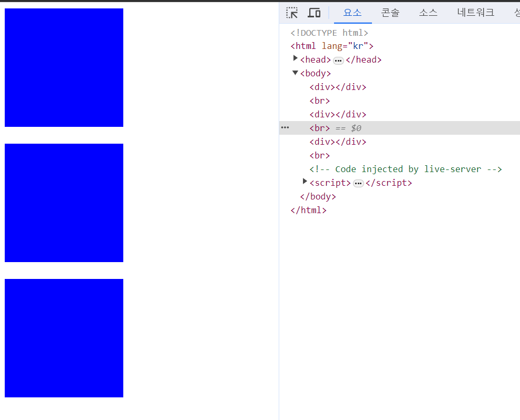Open the three-dot actions for selected br

(x=285, y=127)
